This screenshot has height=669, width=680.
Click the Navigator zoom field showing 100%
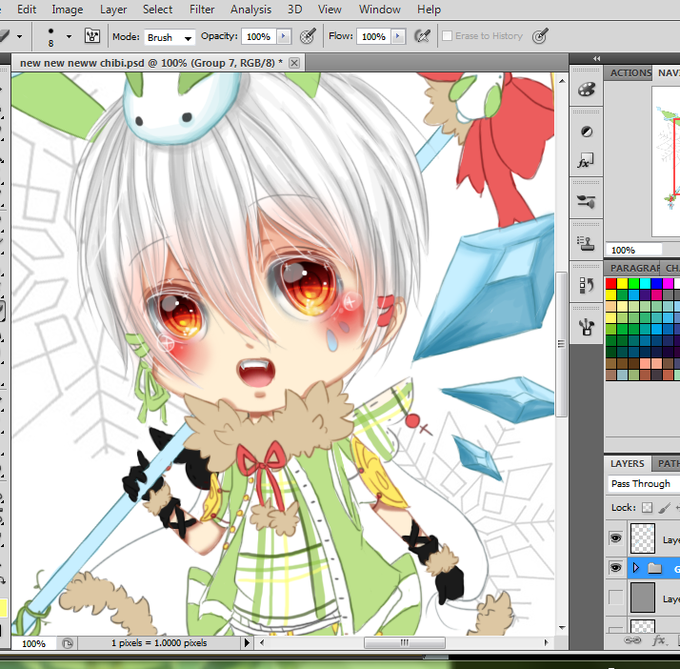(x=634, y=250)
